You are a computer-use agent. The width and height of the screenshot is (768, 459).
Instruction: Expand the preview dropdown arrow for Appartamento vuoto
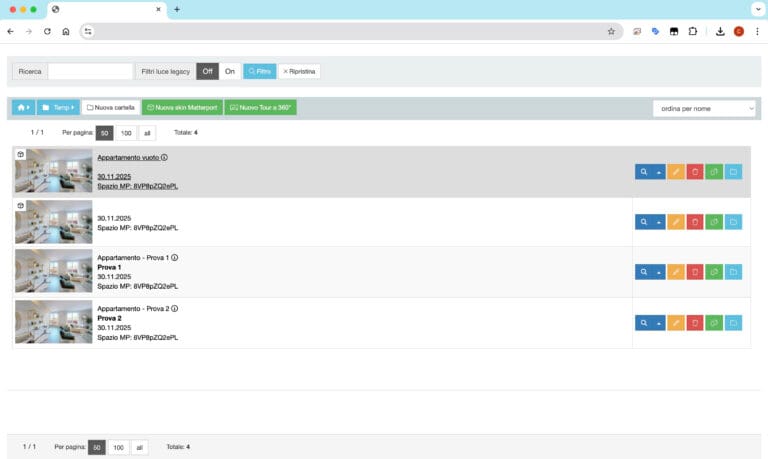[x=658, y=172]
